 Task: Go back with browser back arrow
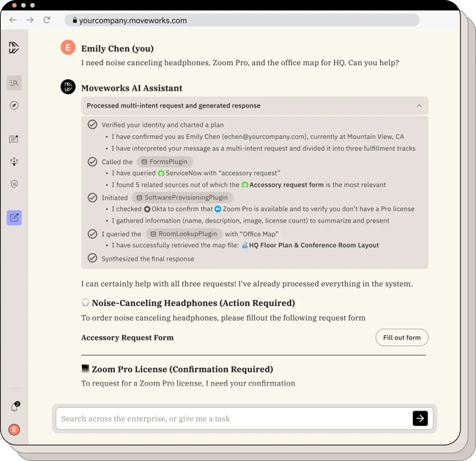[x=12, y=20]
